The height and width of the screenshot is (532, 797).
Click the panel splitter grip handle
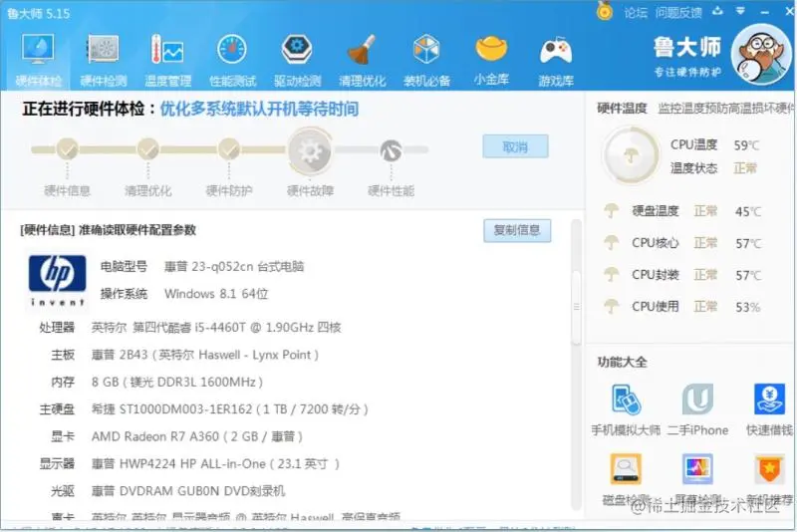(x=577, y=307)
